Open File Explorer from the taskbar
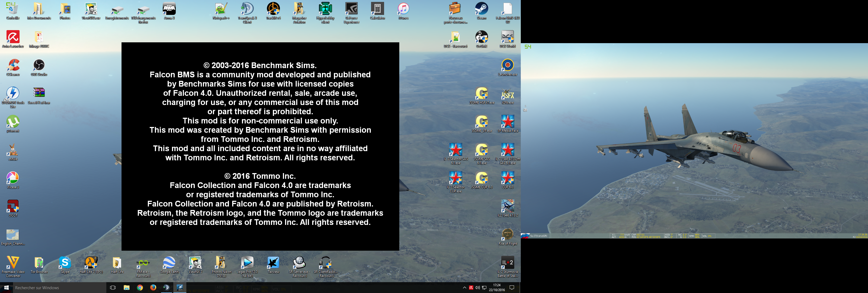The width and height of the screenshot is (868, 293). 126,288
